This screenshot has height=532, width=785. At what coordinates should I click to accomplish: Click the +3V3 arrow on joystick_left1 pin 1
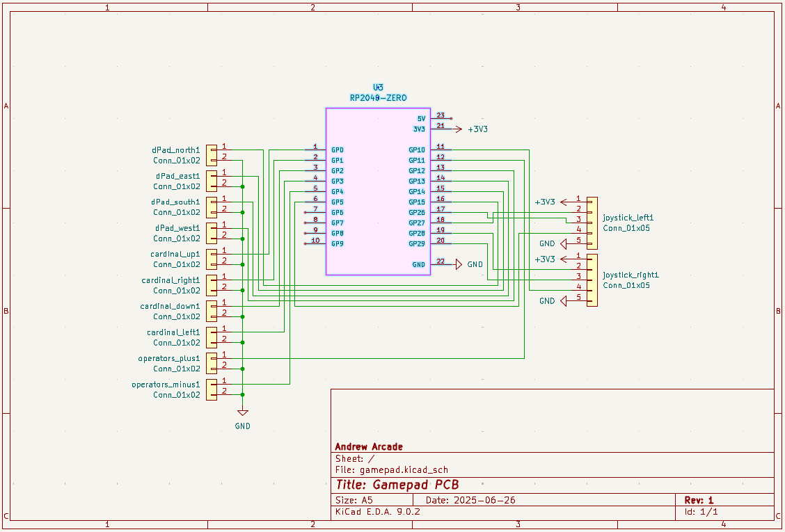click(564, 202)
